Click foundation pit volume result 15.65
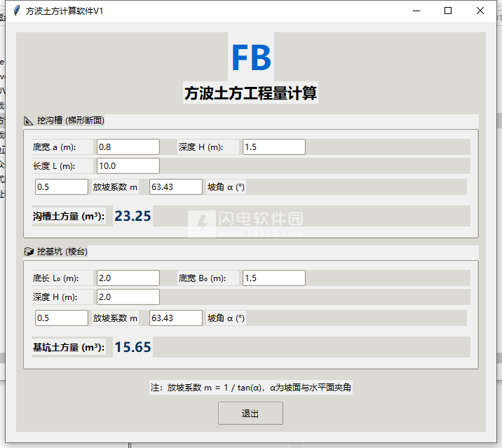502x448 pixels. click(x=133, y=347)
